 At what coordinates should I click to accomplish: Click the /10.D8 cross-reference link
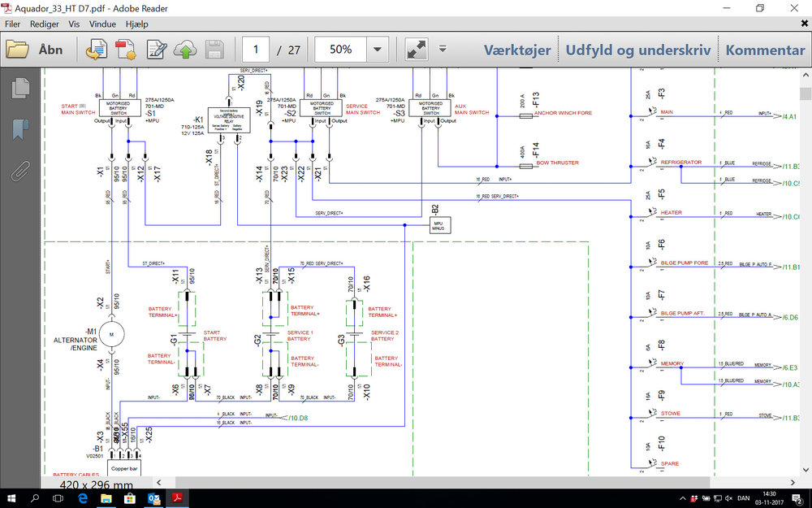298,418
